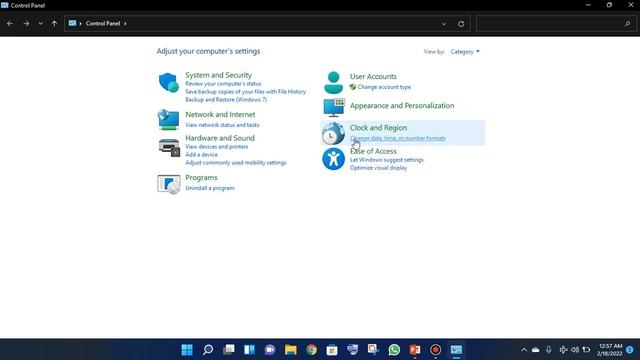Open Review your computer's status
Viewport: 640px width, 360px height.
(x=223, y=84)
